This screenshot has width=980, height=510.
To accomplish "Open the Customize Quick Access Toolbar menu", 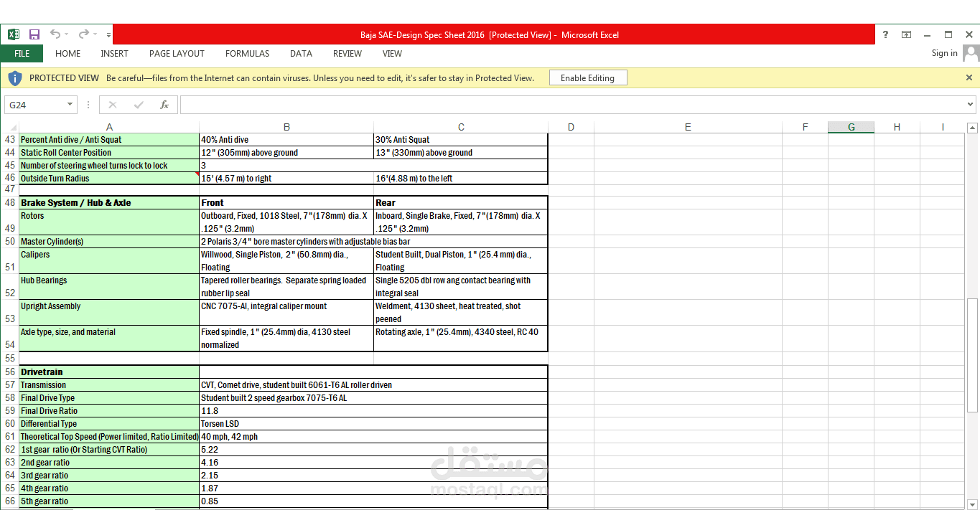I will pyautogui.click(x=108, y=34).
